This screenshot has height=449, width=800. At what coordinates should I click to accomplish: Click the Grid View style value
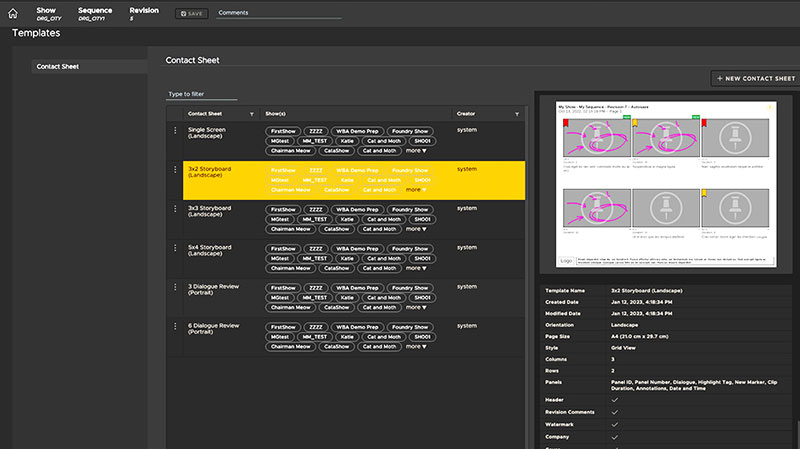click(x=623, y=348)
